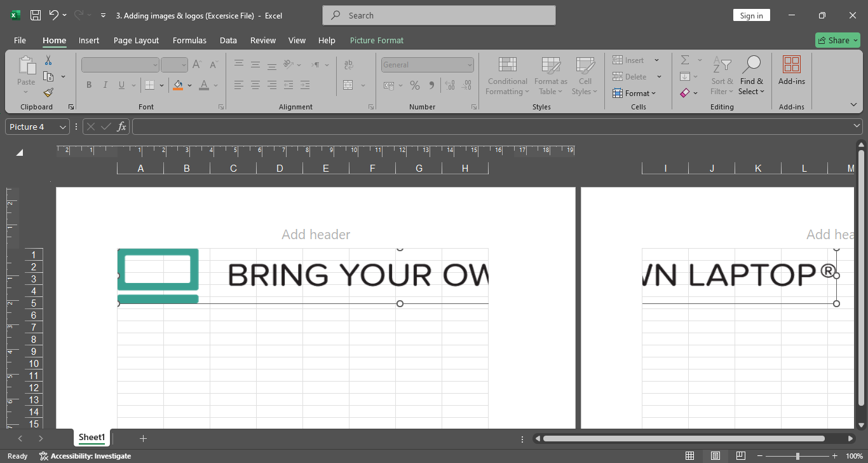Expand the formula bar
This screenshot has height=463, width=868.
point(857,127)
